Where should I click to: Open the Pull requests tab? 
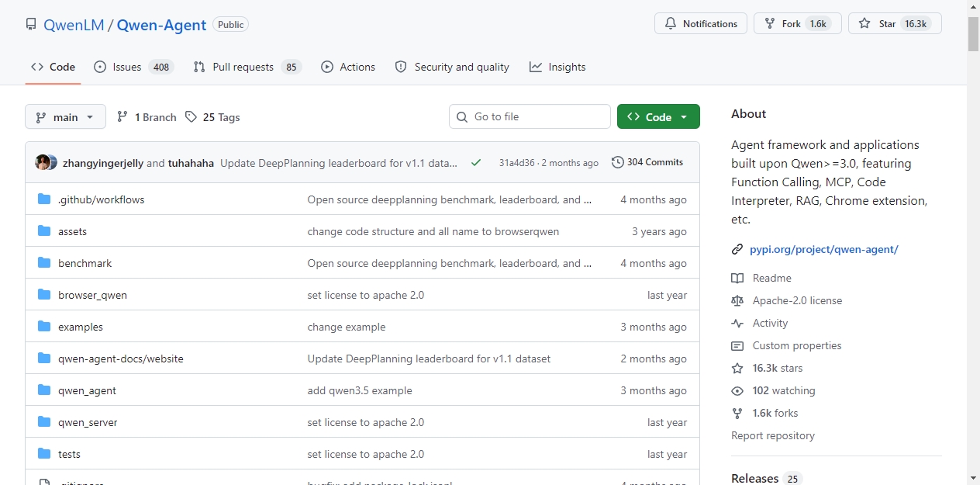pos(247,67)
